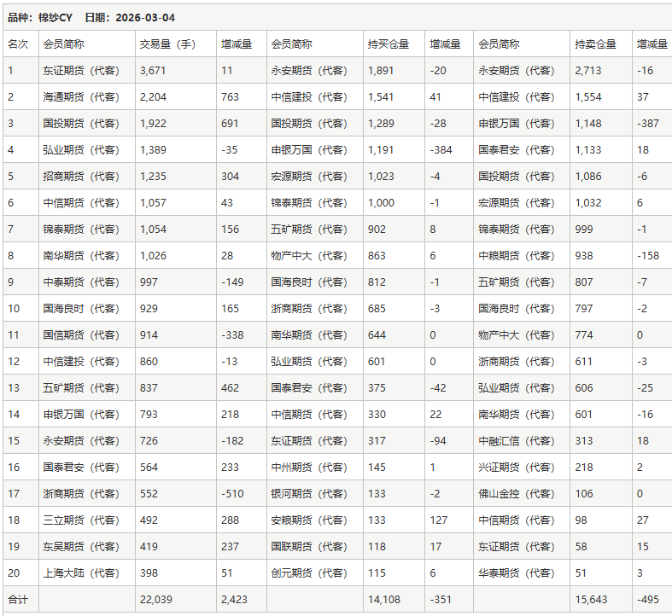The height and width of the screenshot is (616, 672).
Task: Select '国信期货（代客）' cell
Action: pyautogui.click(x=81, y=335)
